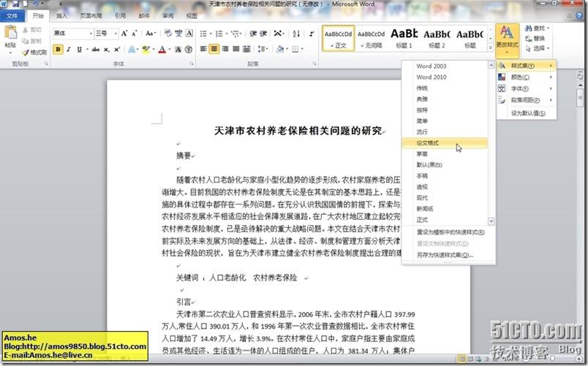Click Save as Quick Style Set (另存为快速样式集)
The image size is (588, 366).
448,255
